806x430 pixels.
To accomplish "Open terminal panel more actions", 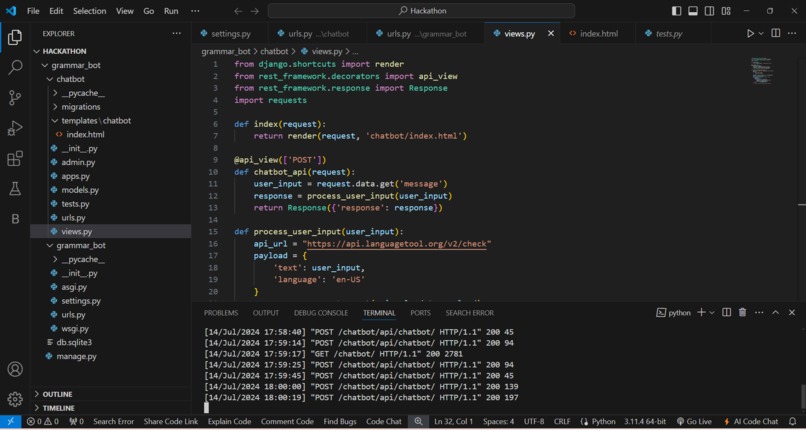I will [x=759, y=312].
